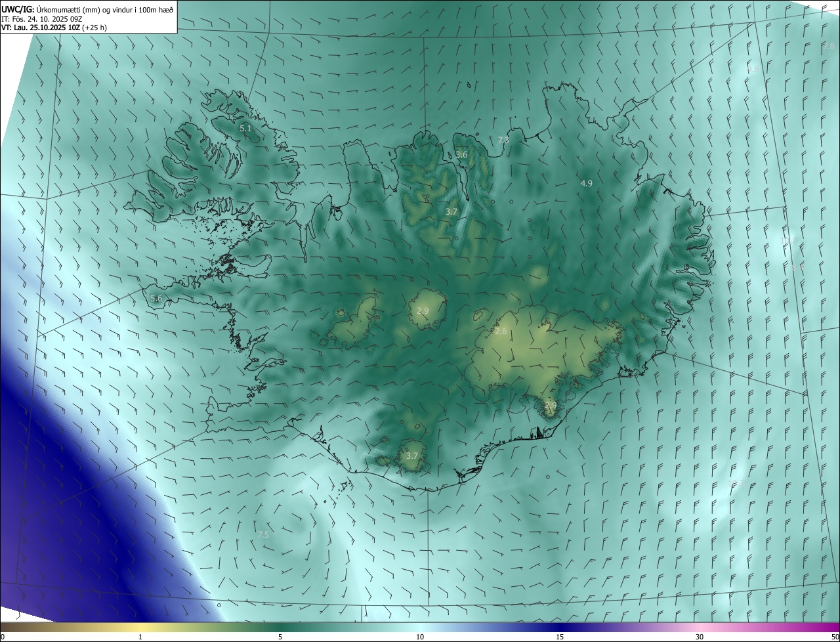Click the faint 7.5 value label over the sea
Image resolution: width=840 pixels, height=642 pixels.
[263, 535]
